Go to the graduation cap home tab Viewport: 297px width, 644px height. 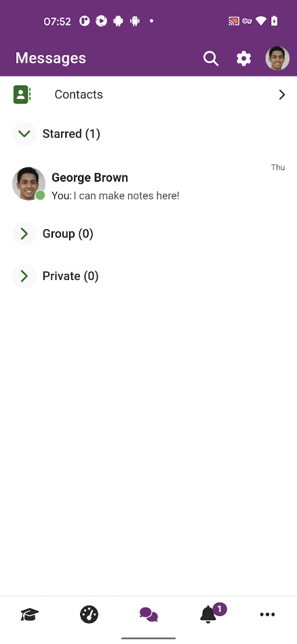(30, 615)
